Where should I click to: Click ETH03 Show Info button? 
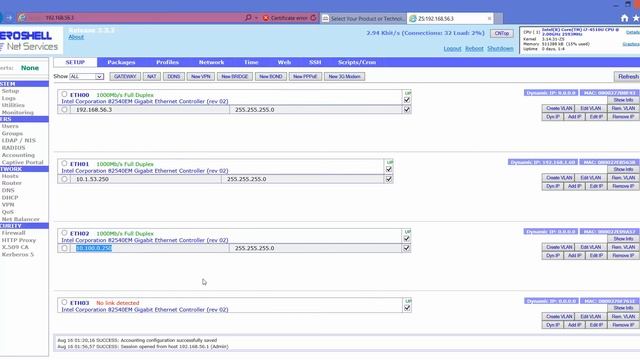tap(623, 308)
